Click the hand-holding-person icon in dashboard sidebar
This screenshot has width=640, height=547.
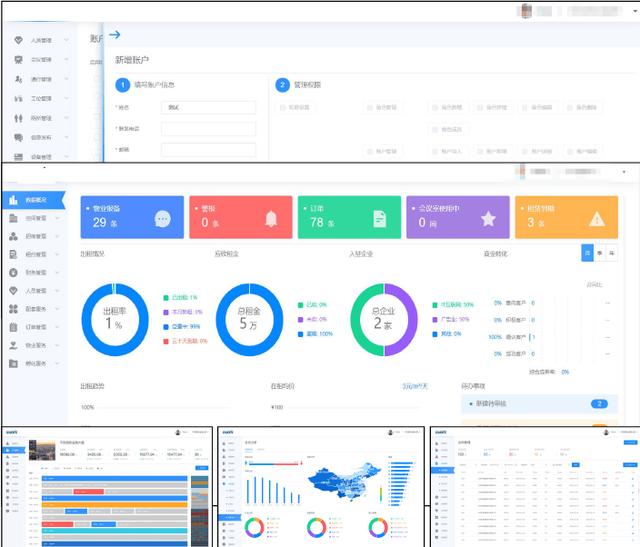click(13, 345)
